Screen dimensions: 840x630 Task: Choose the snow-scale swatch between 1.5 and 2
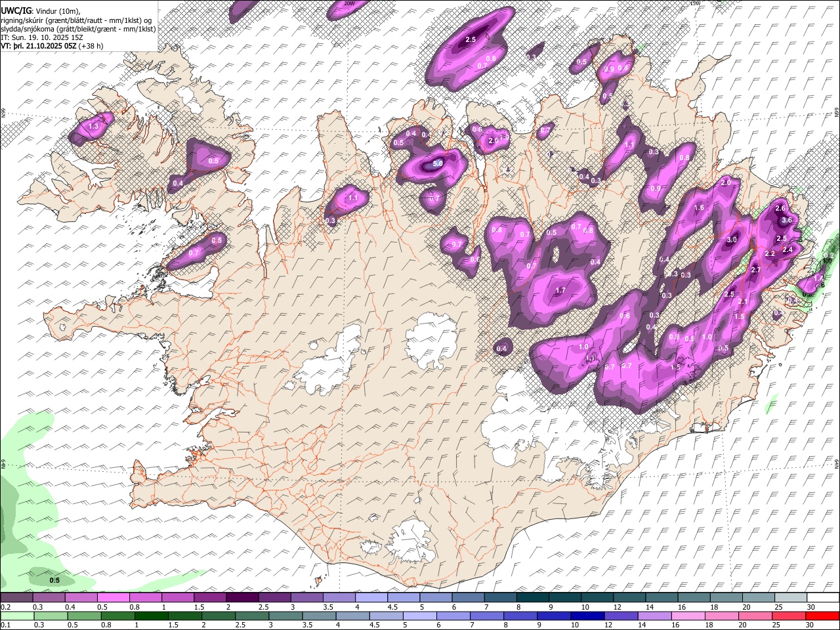click(x=210, y=598)
